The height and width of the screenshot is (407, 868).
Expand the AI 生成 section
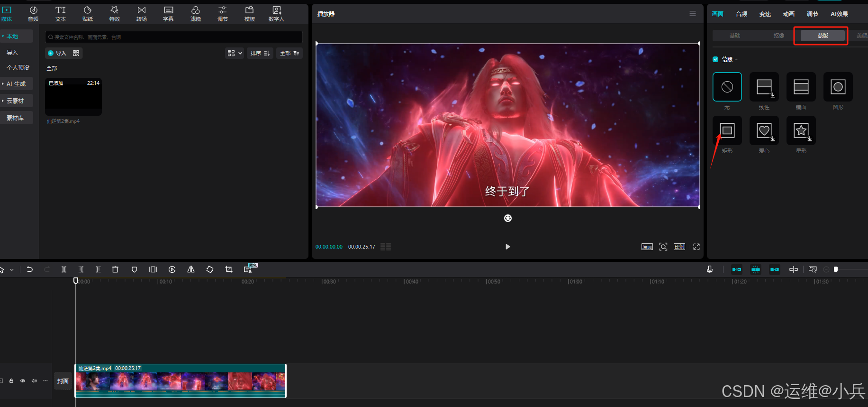[3, 84]
